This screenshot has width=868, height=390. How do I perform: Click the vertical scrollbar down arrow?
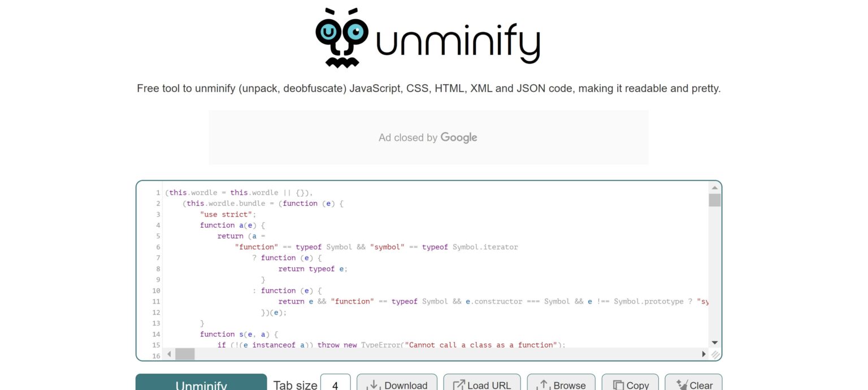pyautogui.click(x=714, y=343)
